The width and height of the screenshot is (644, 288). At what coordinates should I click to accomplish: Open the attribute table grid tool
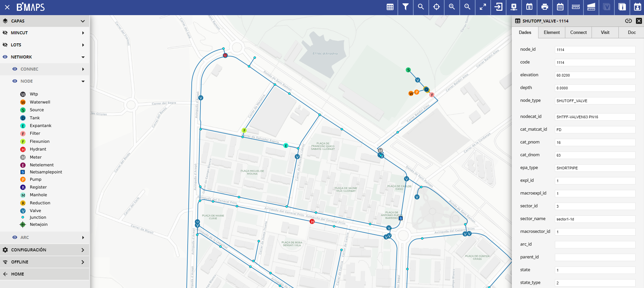tap(390, 7)
